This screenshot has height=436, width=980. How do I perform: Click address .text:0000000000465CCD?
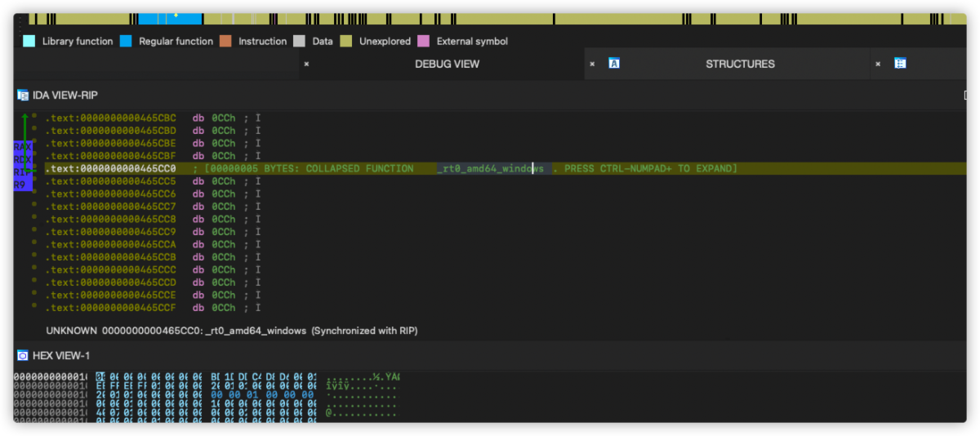pyautogui.click(x=110, y=283)
